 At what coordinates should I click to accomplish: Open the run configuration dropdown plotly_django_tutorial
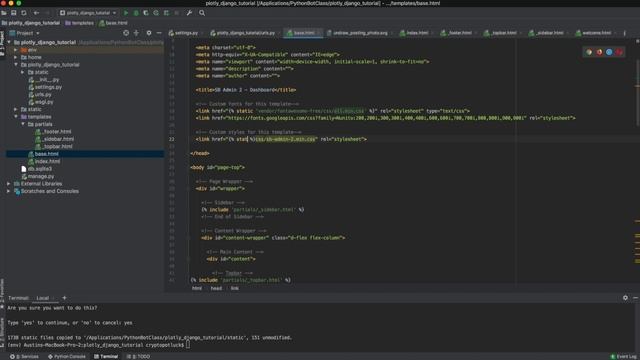[88, 13]
